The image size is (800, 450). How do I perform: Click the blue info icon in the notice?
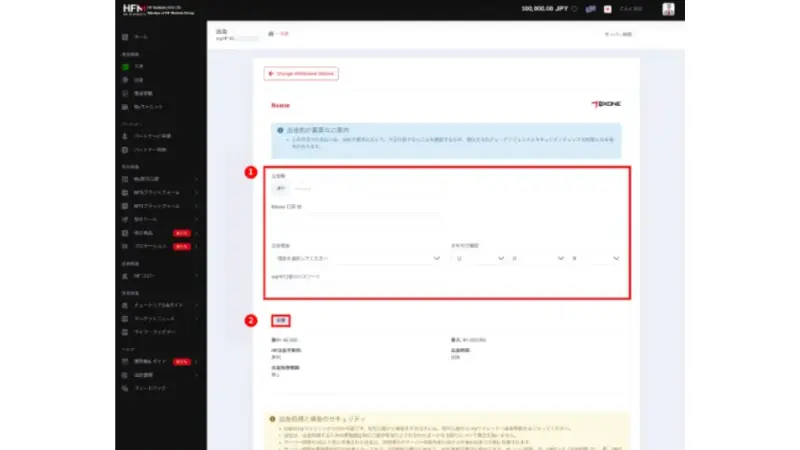(x=278, y=131)
